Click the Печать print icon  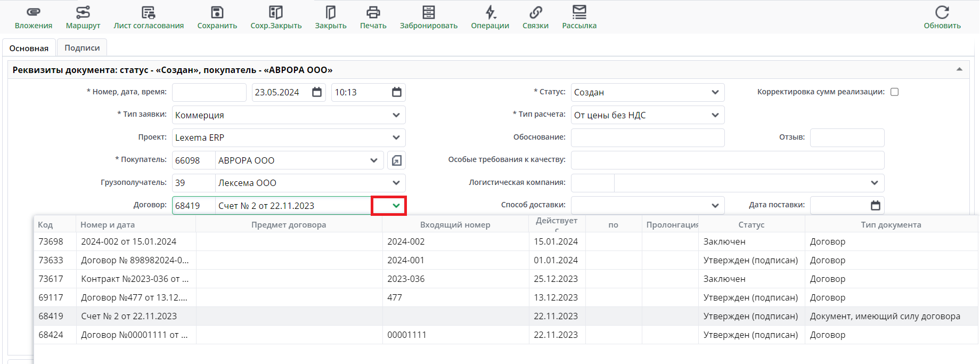coord(373,12)
